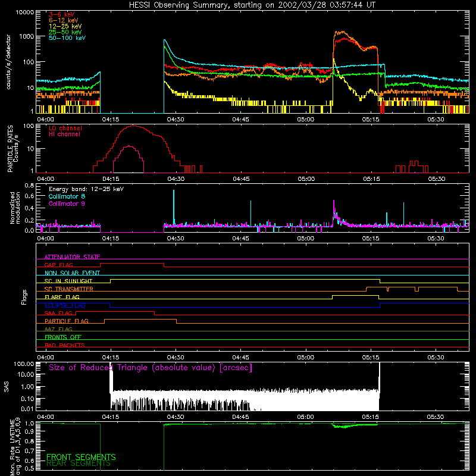This screenshot has height=476, width=476.
Task: Click the raised GAP FLAG segment in the Flags panel
Action: [132, 264]
